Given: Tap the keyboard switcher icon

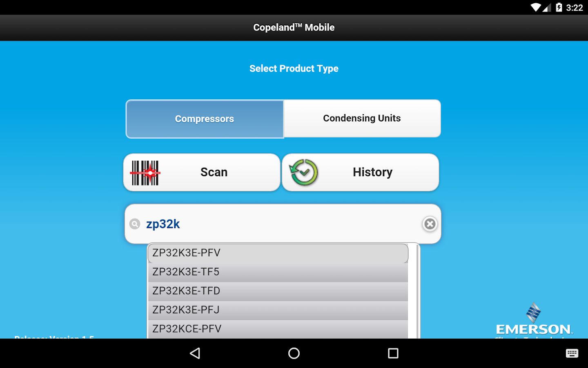Looking at the screenshot, I should pyautogui.click(x=572, y=354).
